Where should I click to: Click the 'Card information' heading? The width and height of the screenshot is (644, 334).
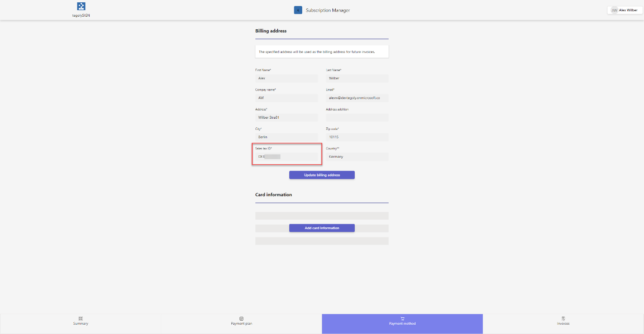273,195
